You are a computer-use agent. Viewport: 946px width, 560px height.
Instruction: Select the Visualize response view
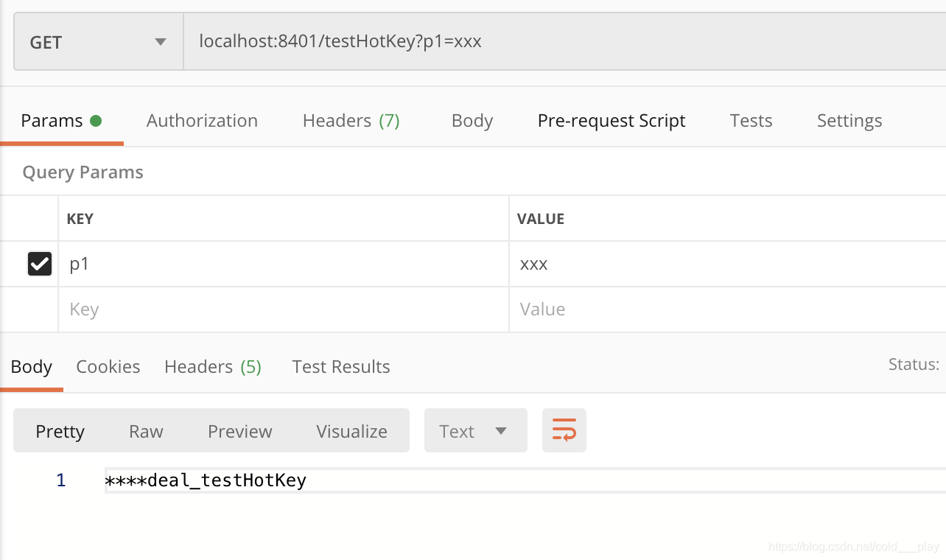point(352,431)
